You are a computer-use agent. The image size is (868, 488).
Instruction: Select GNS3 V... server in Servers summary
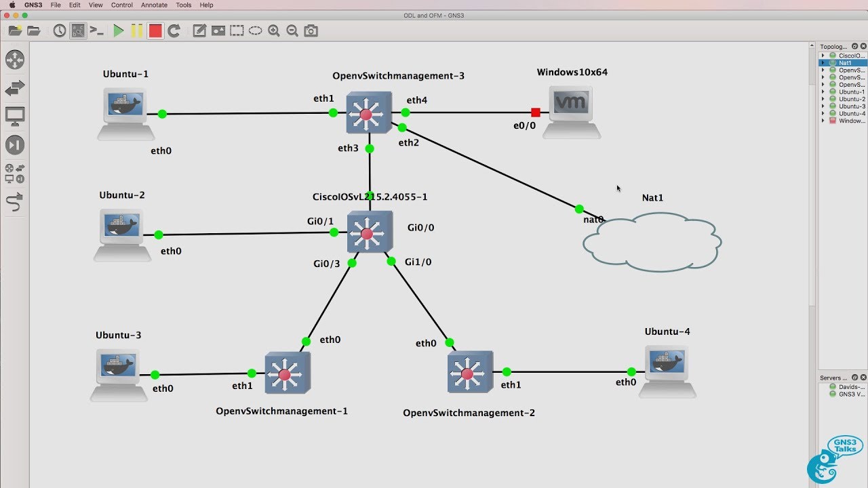pyautogui.click(x=843, y=394)
